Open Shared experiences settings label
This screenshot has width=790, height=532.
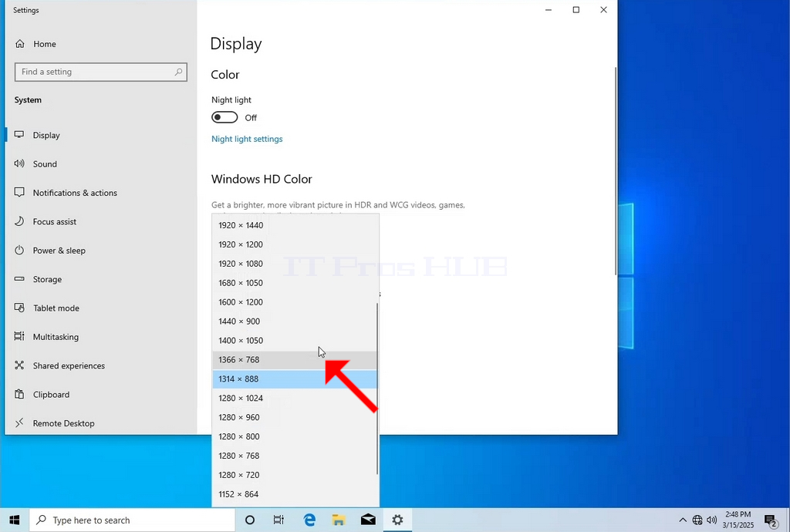pyautogui.click(x=69, y=366)
